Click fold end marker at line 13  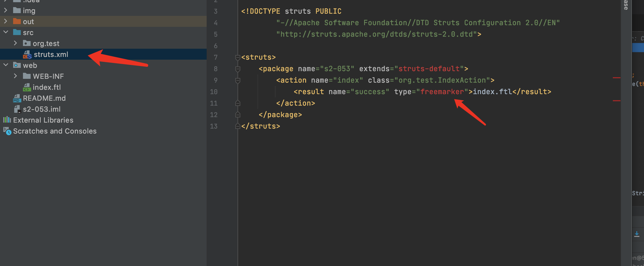tap(238, 126)
